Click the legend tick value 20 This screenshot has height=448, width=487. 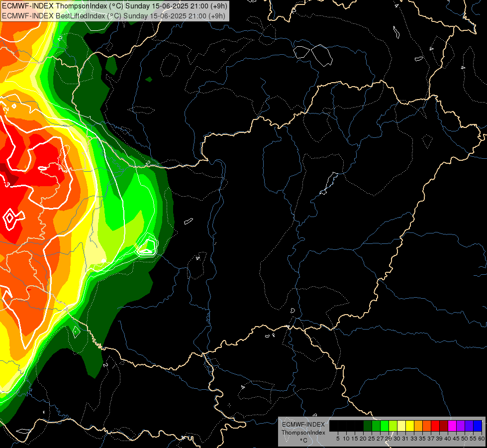pyautogui.click(x=363, y=439)
